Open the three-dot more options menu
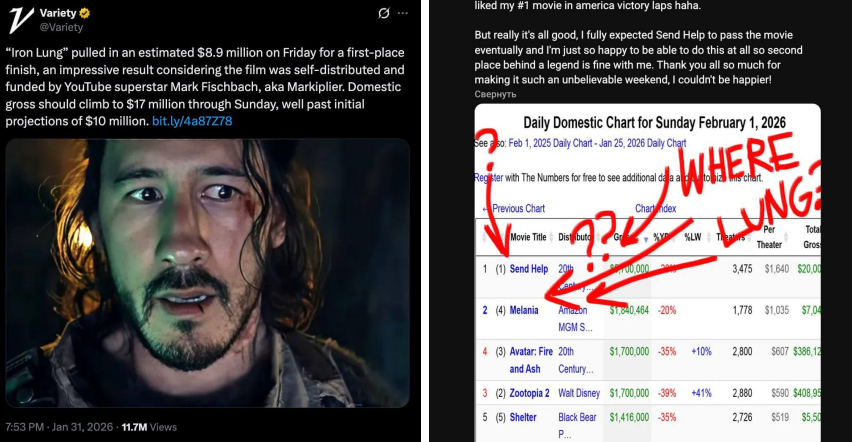Image resolution: width=852 pixels, height=442 pixels. tap(402, 13)
